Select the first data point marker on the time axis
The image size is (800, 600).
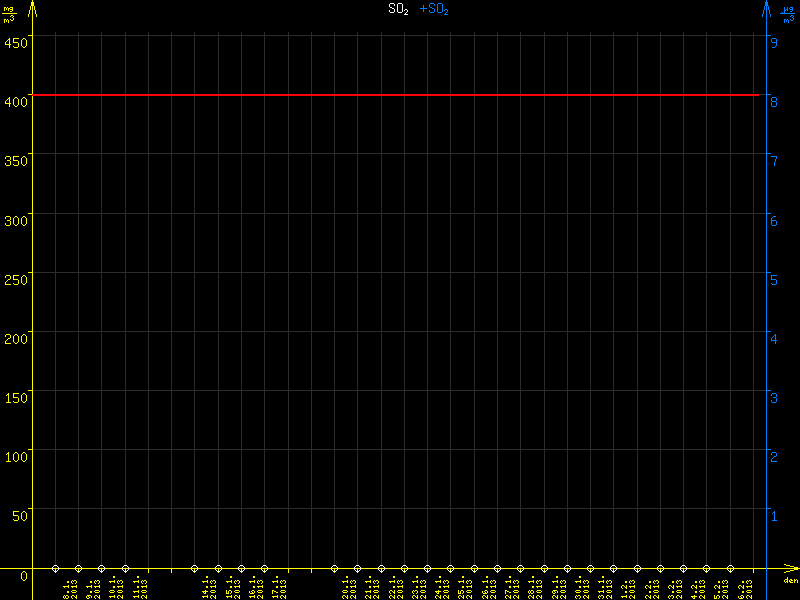[55, 568]
